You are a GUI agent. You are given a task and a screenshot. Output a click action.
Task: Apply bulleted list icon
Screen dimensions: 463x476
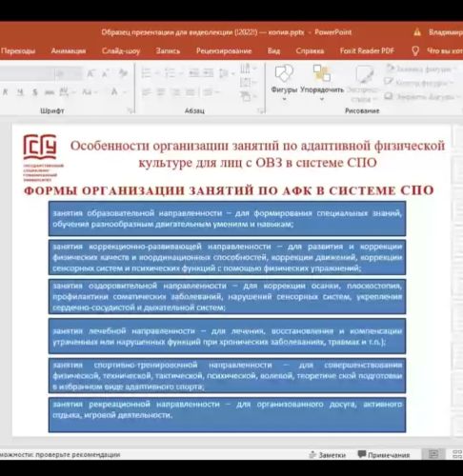(146, 73)
